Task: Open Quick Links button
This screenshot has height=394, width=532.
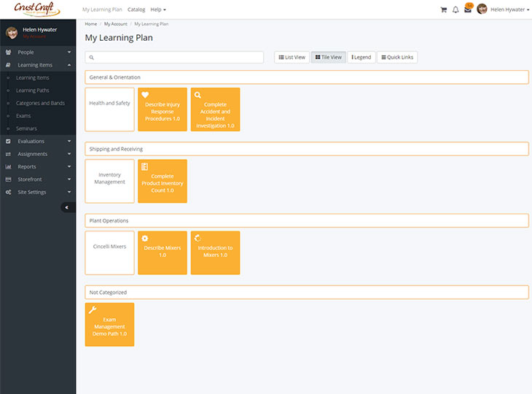Action: pos(397,57)
